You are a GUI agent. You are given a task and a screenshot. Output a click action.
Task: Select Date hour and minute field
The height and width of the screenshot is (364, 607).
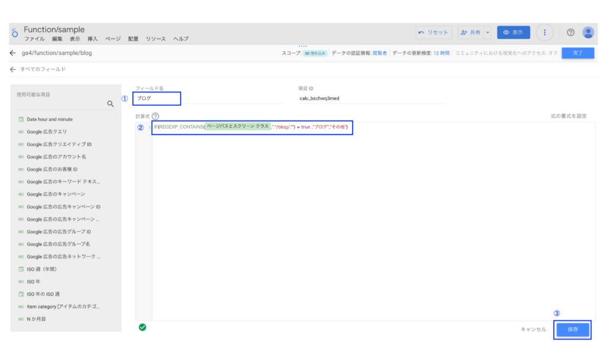(x=50, y=119)
